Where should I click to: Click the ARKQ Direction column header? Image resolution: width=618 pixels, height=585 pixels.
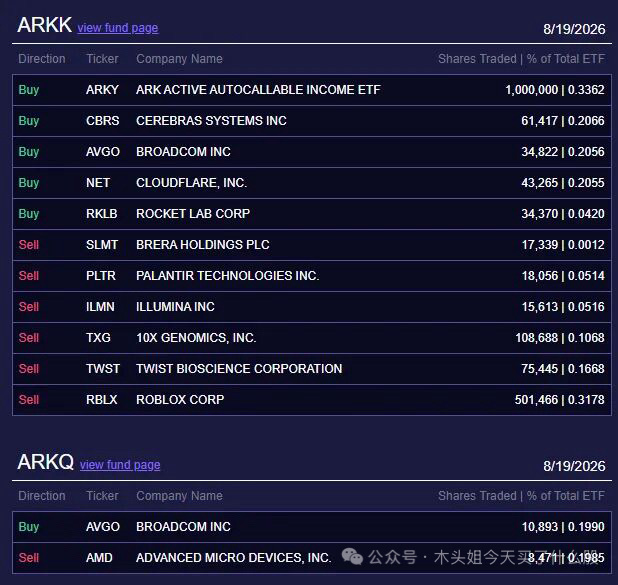[42, 496]
